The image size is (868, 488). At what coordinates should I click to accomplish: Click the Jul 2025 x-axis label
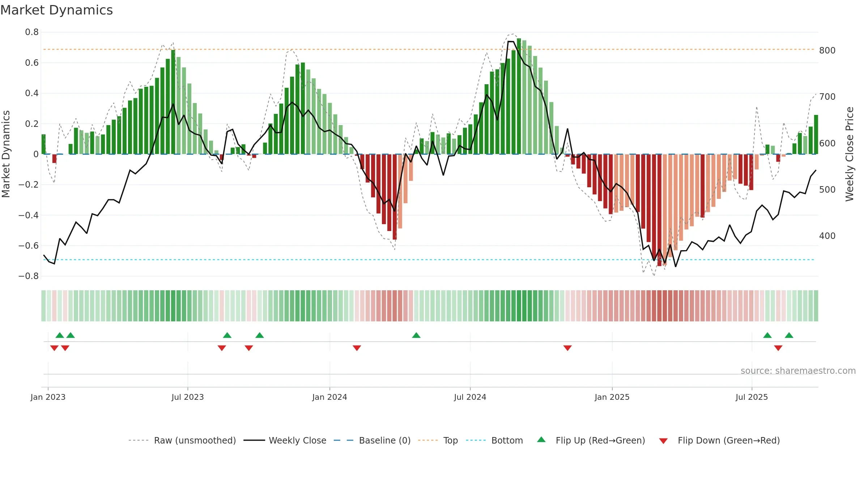tap(752, 397)
